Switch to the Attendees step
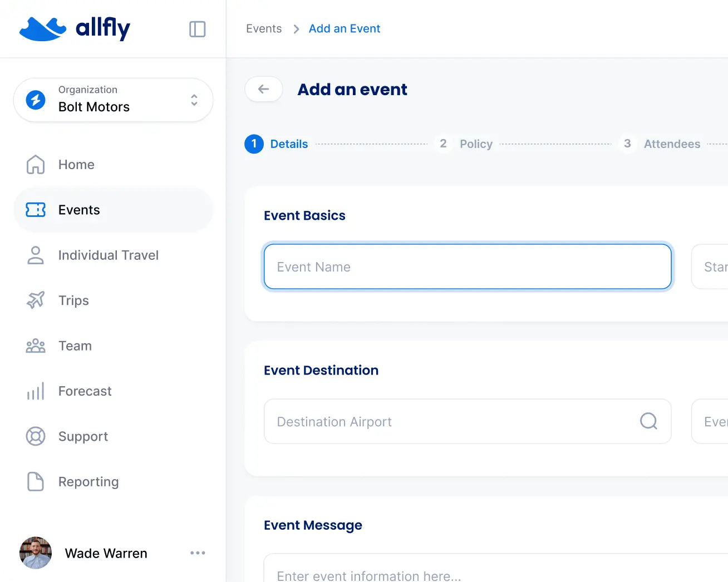Image resolution: width=728 pixels, height=582 pixels. point(672,144)
